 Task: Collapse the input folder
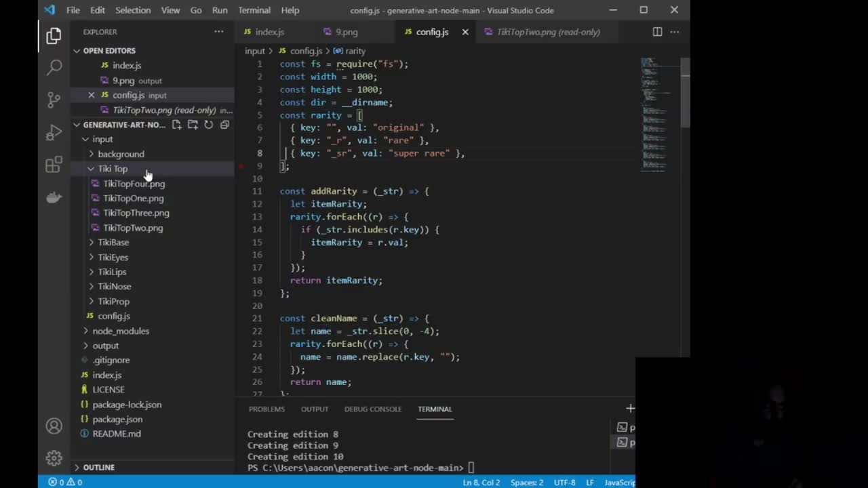click(102, 139)
